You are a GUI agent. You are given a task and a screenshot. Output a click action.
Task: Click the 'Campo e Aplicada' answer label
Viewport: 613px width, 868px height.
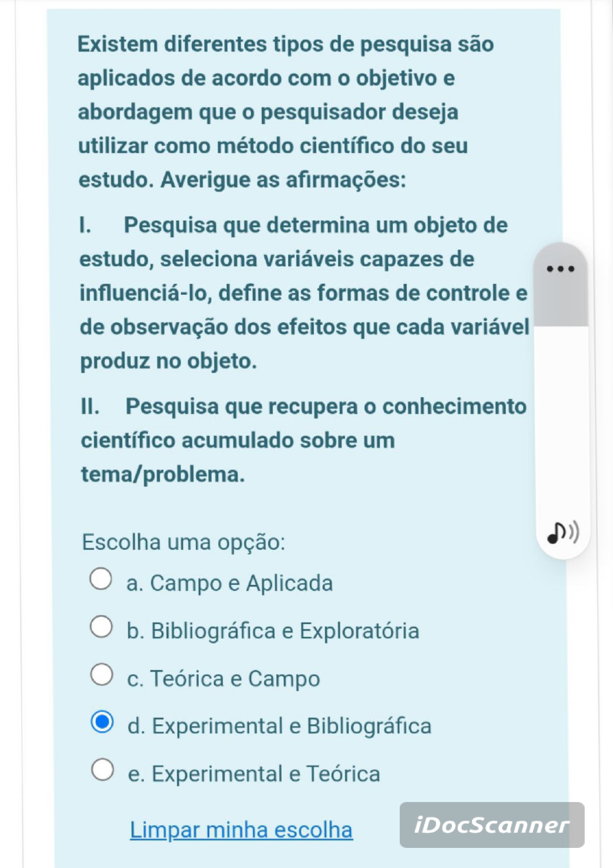click(x=230, y=583)
